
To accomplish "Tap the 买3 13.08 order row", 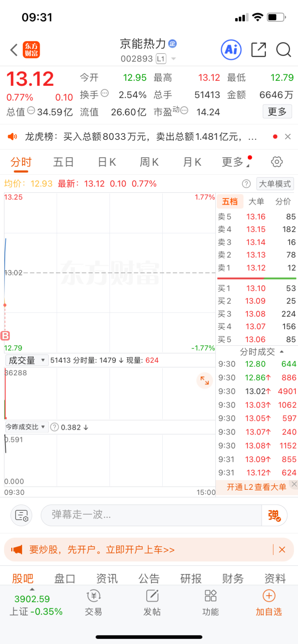I will tap(257, 314).
